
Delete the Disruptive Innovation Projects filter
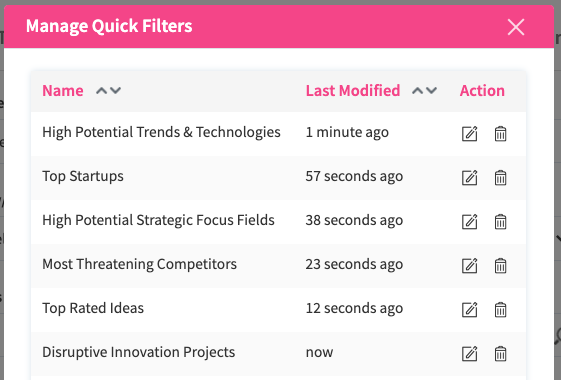[500, 354]
